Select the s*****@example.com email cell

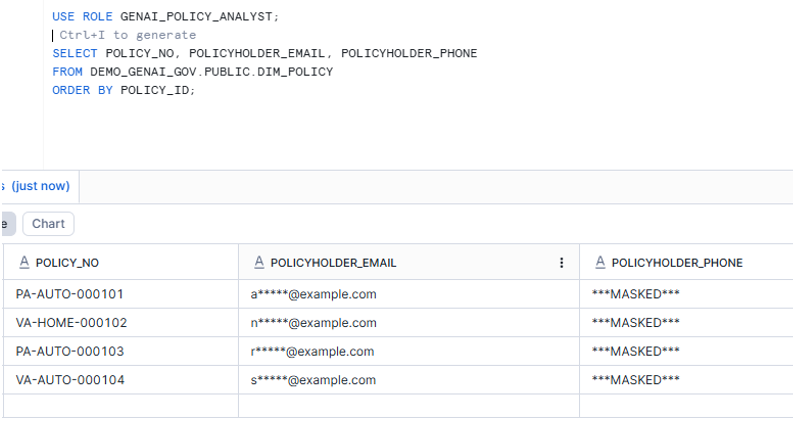(x=313, y=380)
